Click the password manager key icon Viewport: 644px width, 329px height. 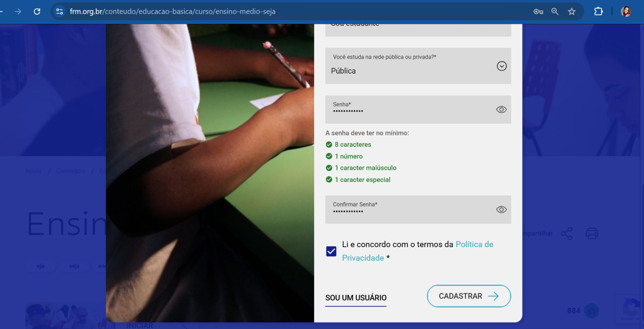[538, 11]
